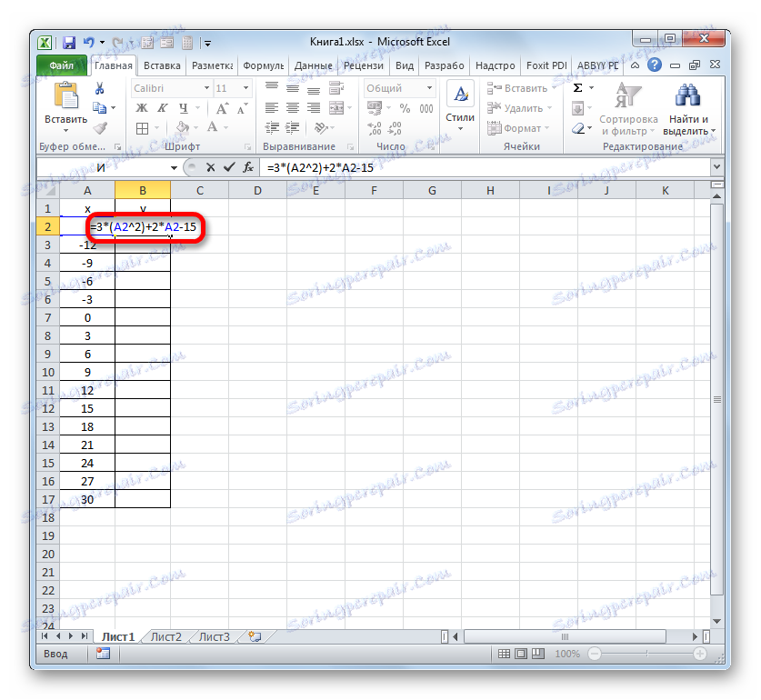Screen dimensions: 761x700
Task: Toggle underline Ч formatting
Action: click(x=184, y=108)
